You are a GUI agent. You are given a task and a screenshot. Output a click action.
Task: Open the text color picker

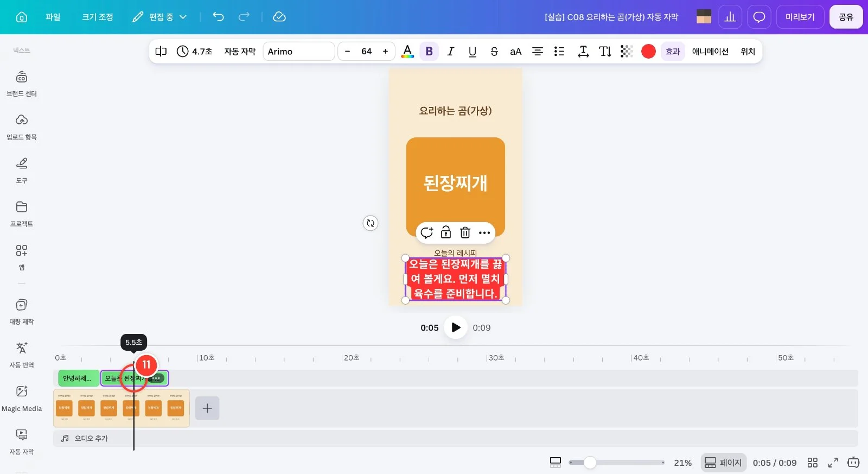[x=407, y=51]
